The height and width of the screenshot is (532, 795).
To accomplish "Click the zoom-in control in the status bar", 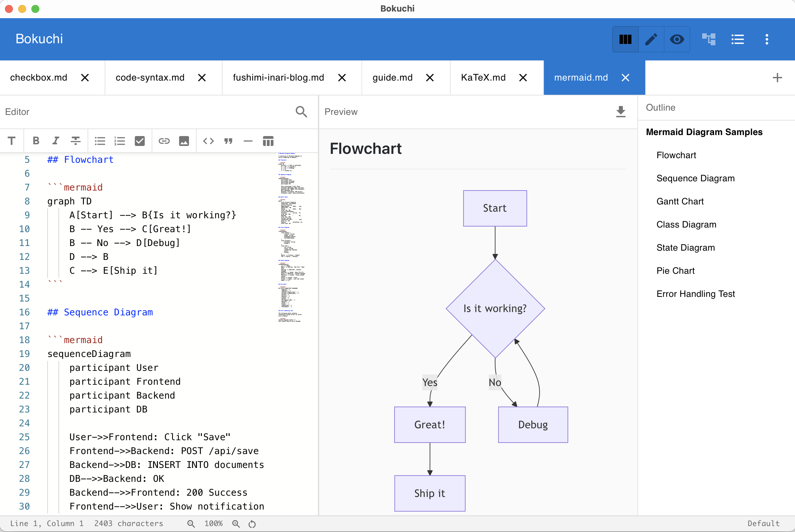I will click(236, 523).
